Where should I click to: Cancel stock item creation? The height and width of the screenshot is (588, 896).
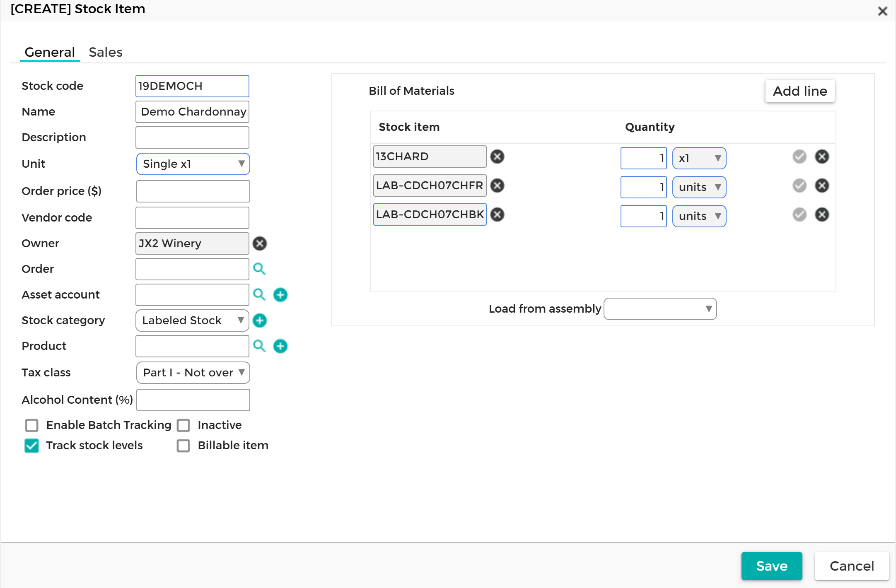point(852,566)
